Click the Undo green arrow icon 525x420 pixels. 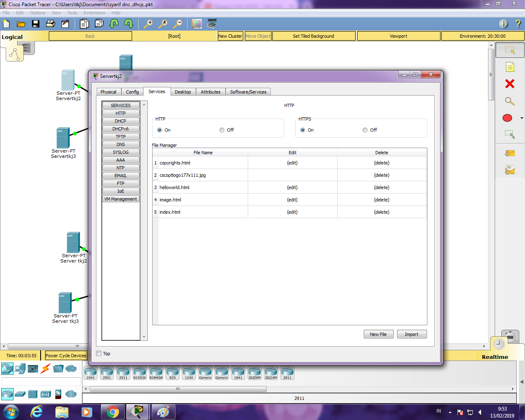pos(114,24)
